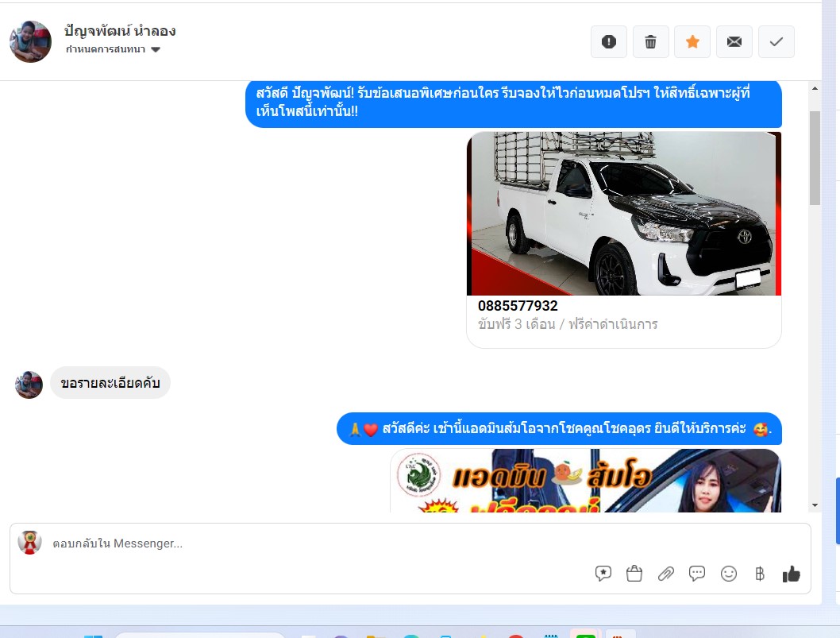Open the white Toyota pickup truck image
The height and width of the screenshot is (638, 840).
click(x=624, y=214)
